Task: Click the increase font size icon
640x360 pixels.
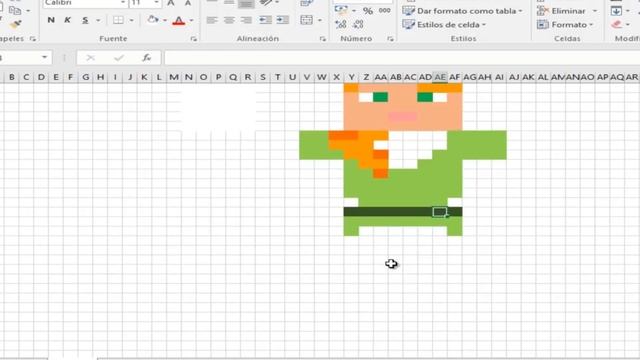Action: (171, 3)
